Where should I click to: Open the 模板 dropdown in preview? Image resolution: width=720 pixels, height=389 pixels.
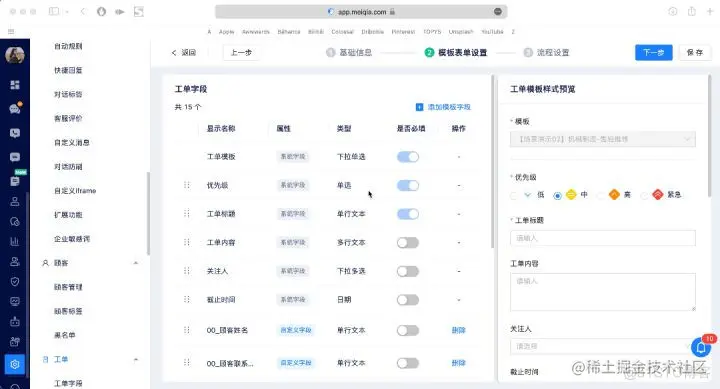tap(602, 139)
